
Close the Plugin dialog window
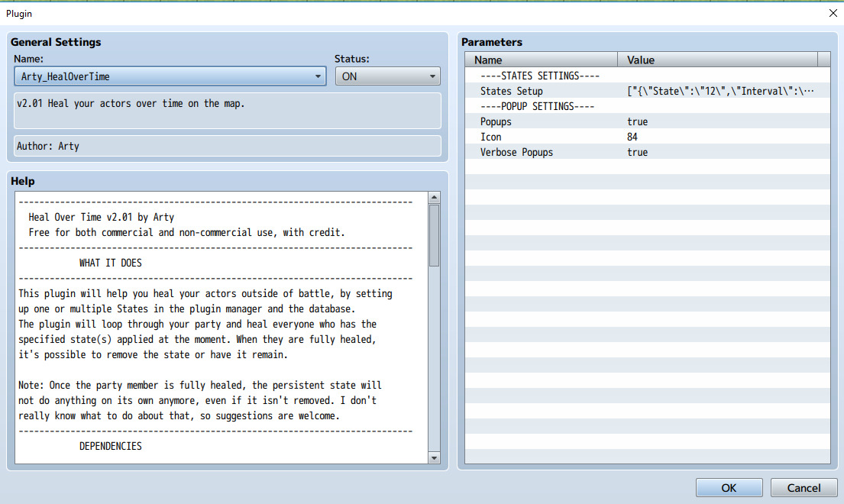pos(832,13)
